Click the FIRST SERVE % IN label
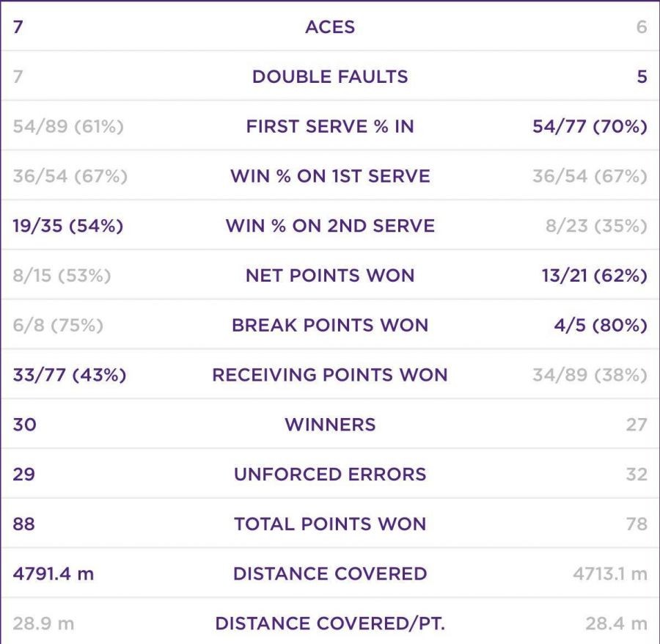660x644 pixels. 330,127
